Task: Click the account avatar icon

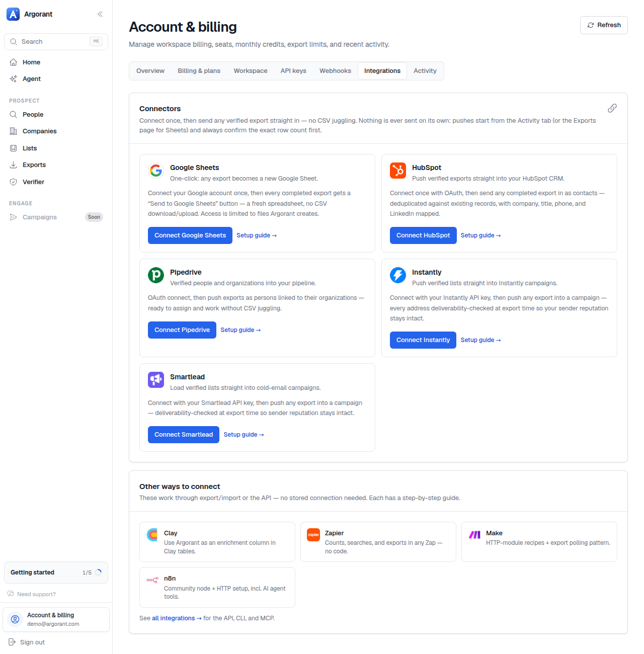Action: point(16,619)
